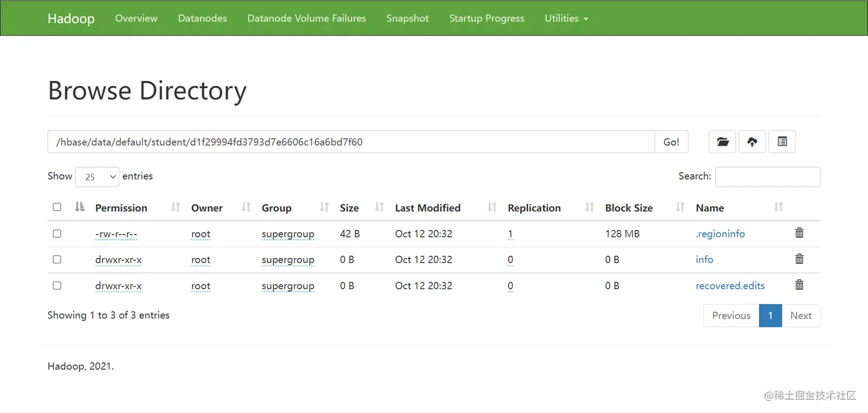Viewport: 868px width, 413px height.
Task: Open the Datanodes tab
Action: coord(202,18)
